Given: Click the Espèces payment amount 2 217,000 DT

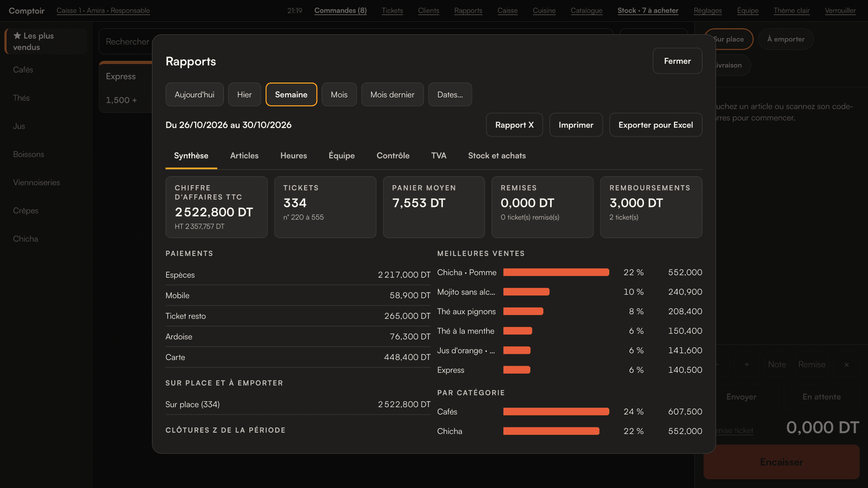Looking at the screenshot, I should (404, 275).
